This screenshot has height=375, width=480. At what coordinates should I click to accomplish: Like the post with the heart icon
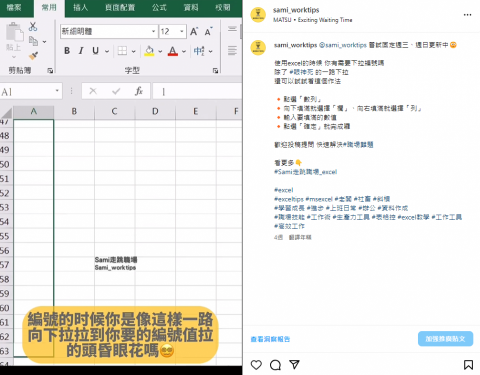tap(256, 365)
